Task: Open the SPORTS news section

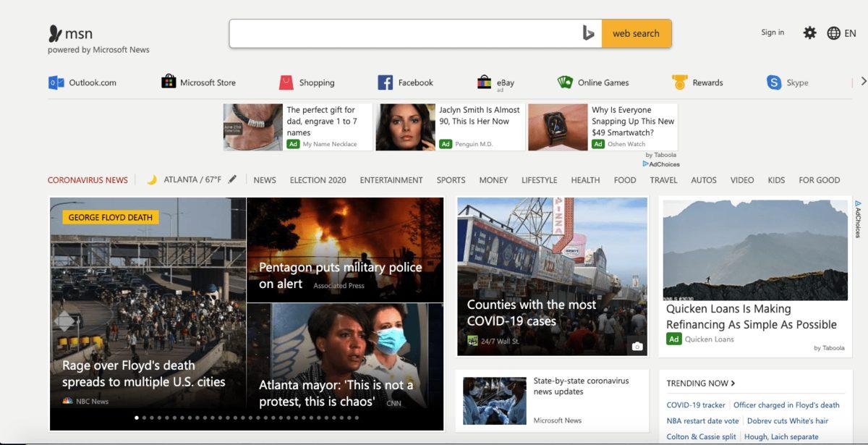Action: click(451, 179)
